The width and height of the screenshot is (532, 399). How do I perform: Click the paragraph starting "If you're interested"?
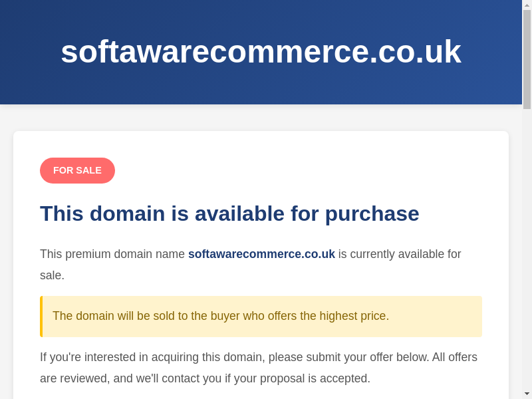pyautogui.click(x=259, y=368)
